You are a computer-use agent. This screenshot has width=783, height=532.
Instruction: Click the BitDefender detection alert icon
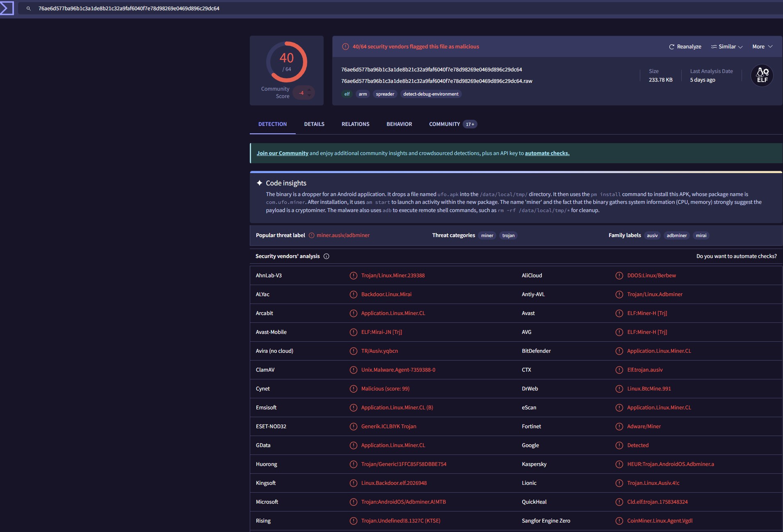pyautogui.click(x=619, y=351)
